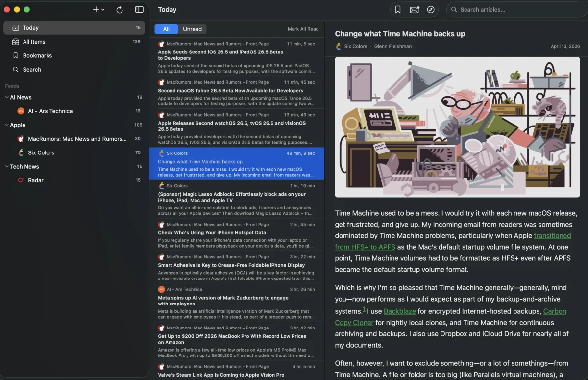The width and height of the screenshot is (588, 380).
Task: Bookmark the current article
Action: pos(398,9)
